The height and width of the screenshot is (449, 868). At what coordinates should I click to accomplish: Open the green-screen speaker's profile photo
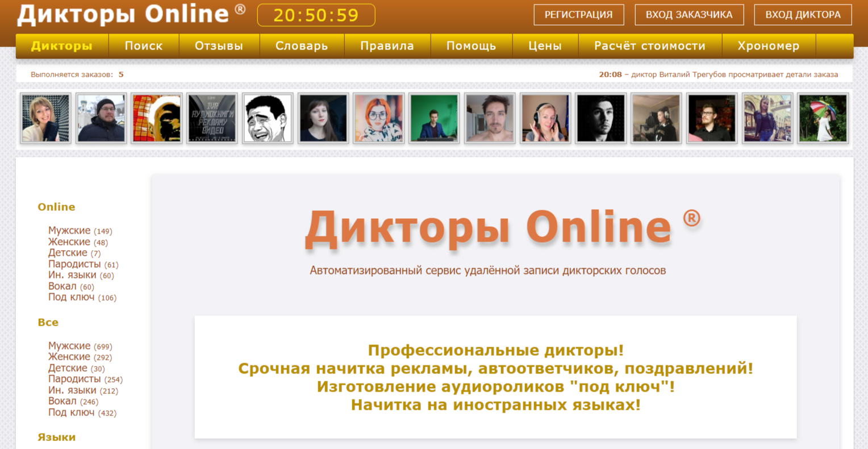[x=434, y=118]
